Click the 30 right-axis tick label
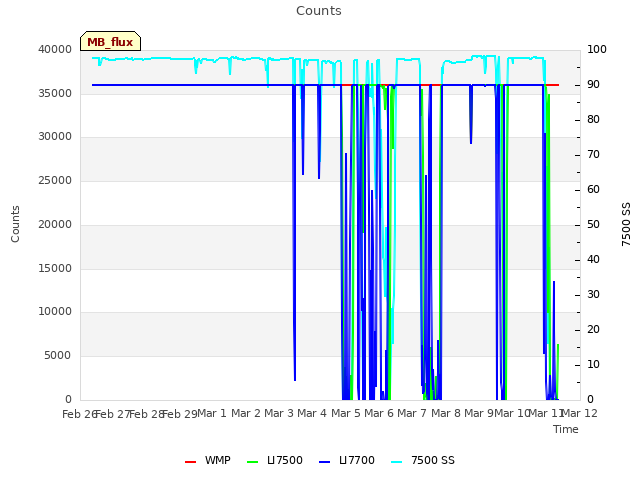Image resolution: width=640 pixels, height=480 pixels. coord(593,295)
